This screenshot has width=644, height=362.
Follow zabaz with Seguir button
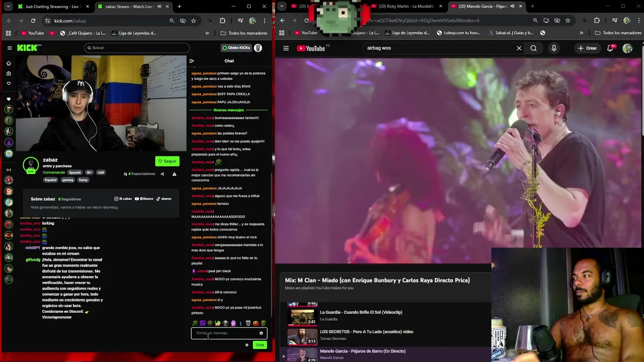[167, 161]
